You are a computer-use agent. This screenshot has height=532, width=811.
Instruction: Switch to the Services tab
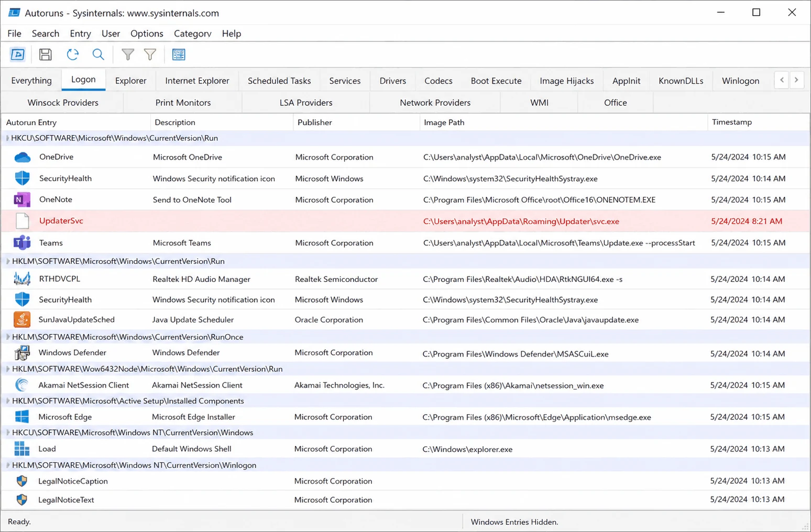[x=345, y=81]
